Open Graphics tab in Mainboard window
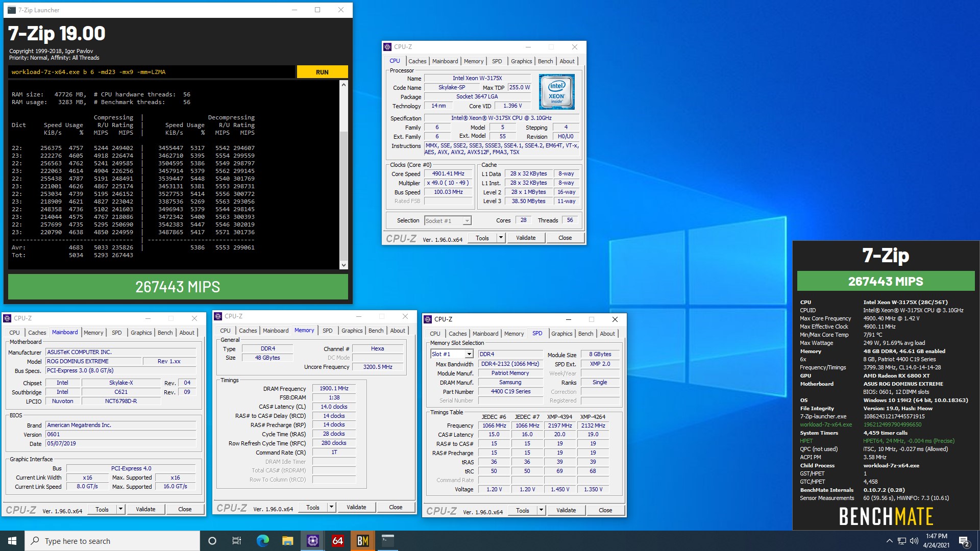Viewport: 980px width, 551px height. 141,333
